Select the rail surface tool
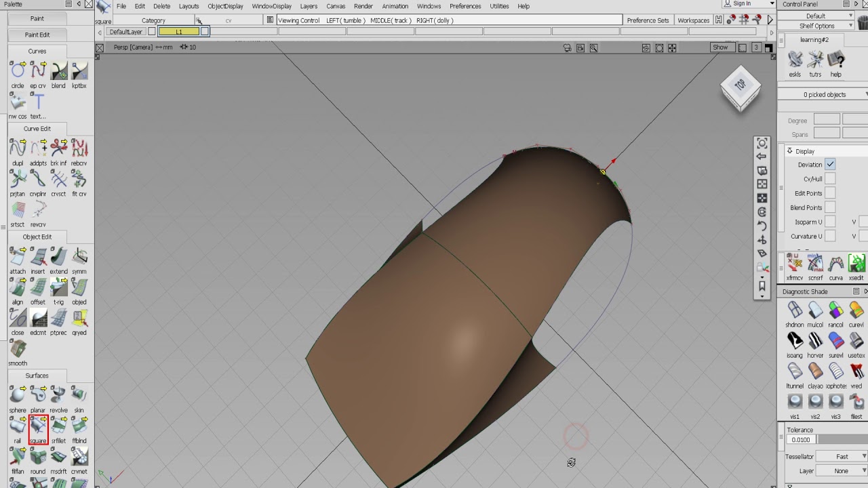This screenshot has width=868, height=488. tap(18, 426)
